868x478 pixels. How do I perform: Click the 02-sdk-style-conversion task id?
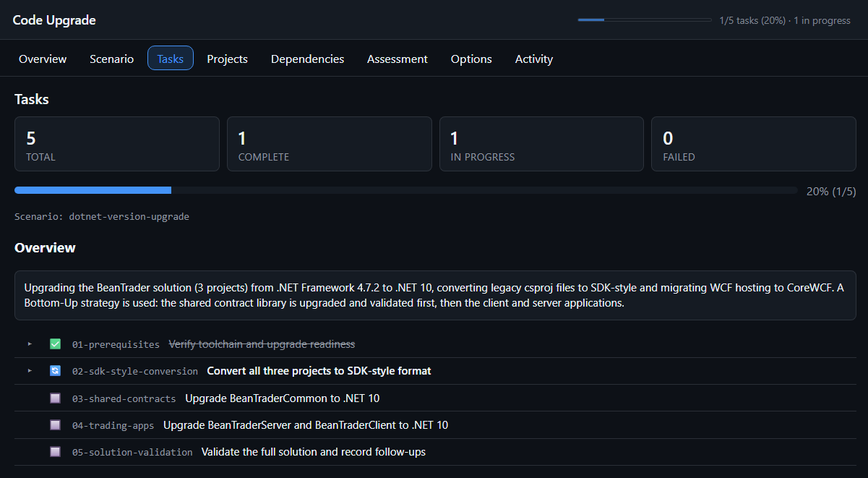click(x=135, y=371)
